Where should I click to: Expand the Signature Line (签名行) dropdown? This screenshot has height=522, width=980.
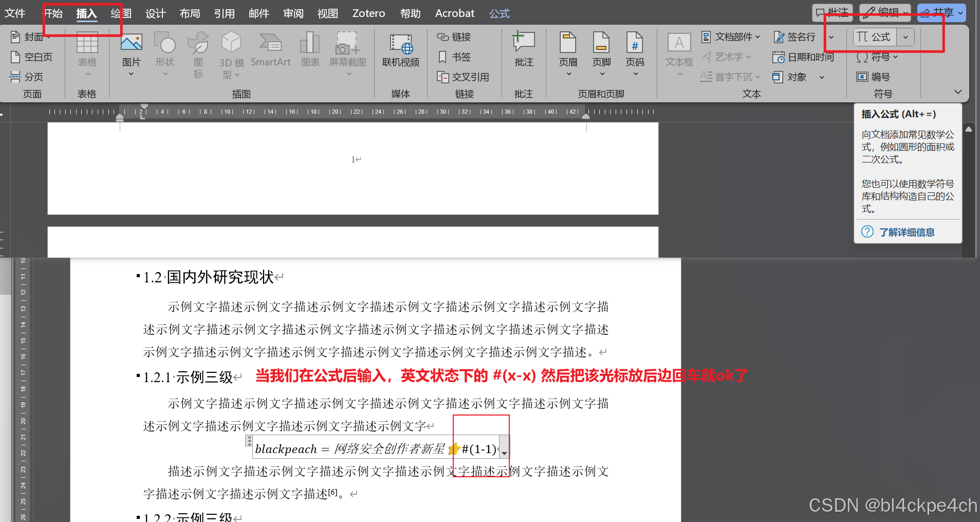coord(831,37)
